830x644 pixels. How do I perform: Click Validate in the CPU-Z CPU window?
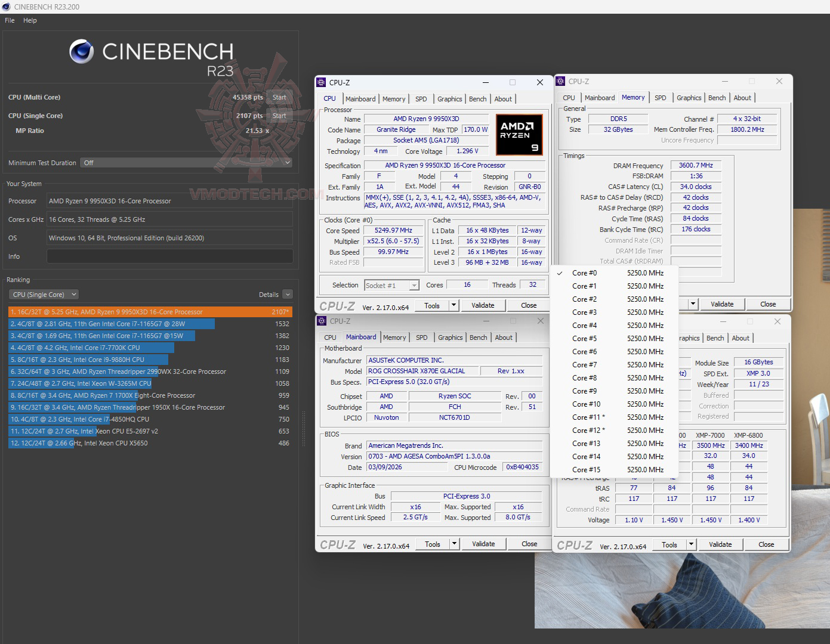click(483, 305)
